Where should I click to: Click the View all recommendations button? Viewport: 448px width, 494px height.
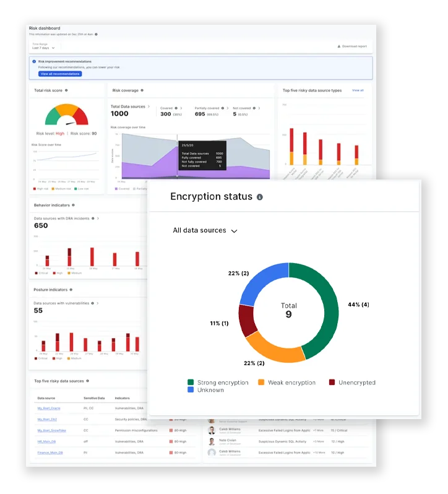coord(60,74)
